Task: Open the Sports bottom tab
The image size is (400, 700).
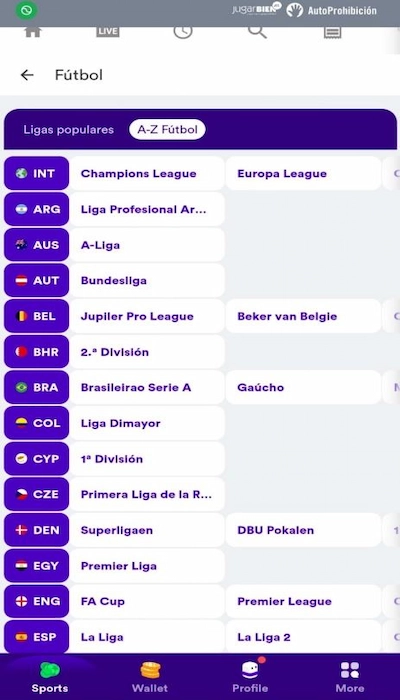Action: tap(50, 677)
